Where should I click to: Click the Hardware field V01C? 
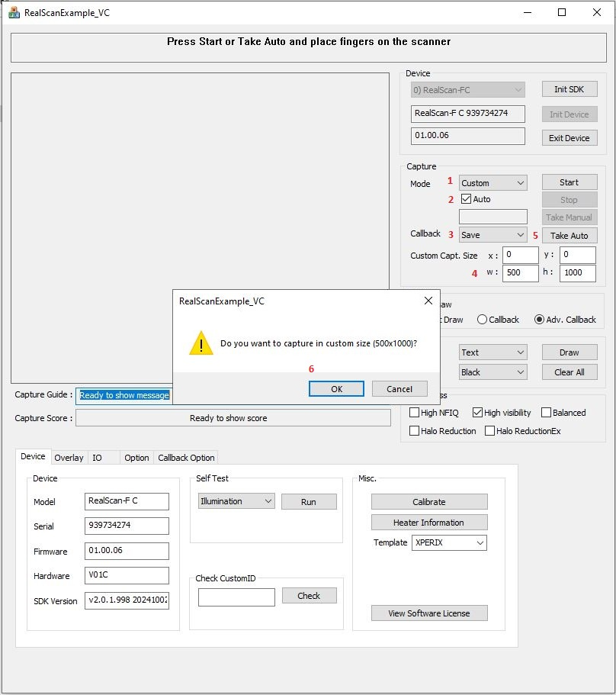tap(127, 575)
